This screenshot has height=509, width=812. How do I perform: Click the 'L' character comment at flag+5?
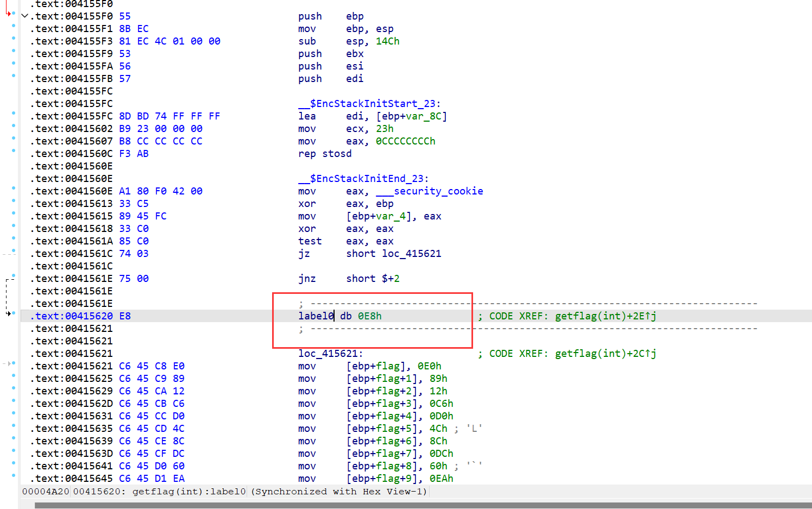coord(474,429)
